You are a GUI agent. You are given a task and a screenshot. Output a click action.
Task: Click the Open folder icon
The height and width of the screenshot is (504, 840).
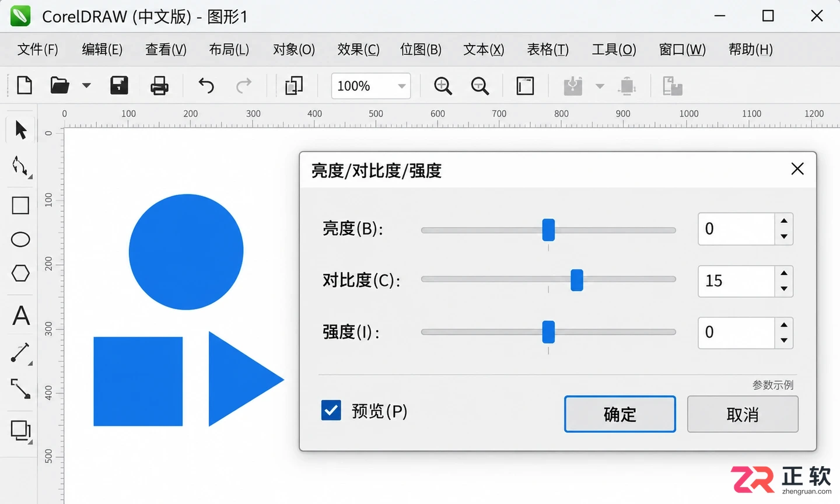pyautogui.click(x=60, y=86)
